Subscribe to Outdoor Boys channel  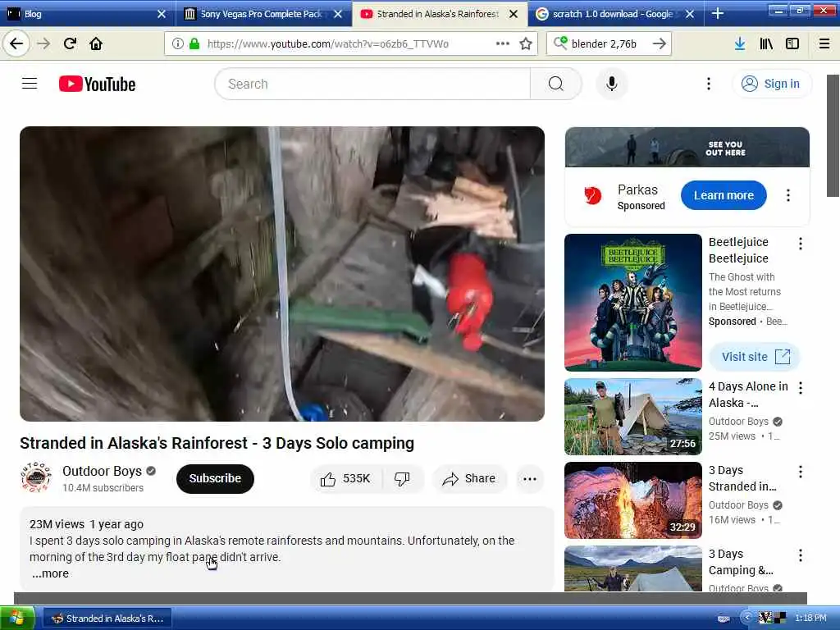[x=215, y=478]
